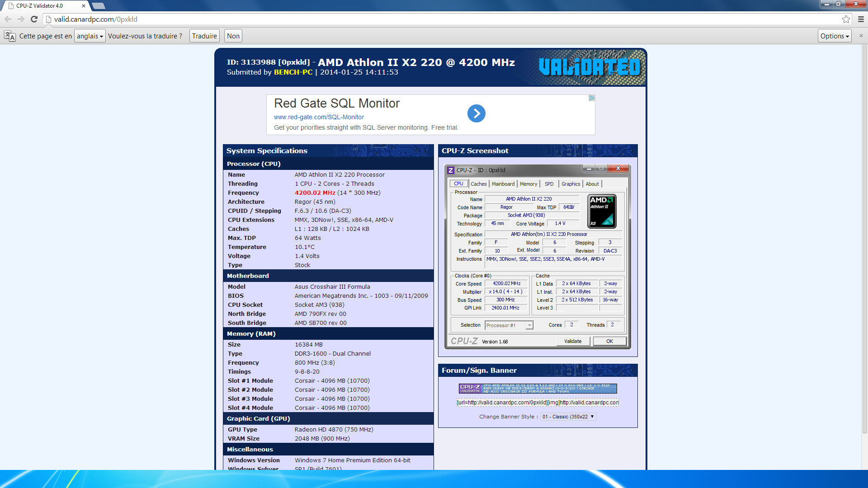Click the 9-8-8-20 timings value

tap(307, 372)
